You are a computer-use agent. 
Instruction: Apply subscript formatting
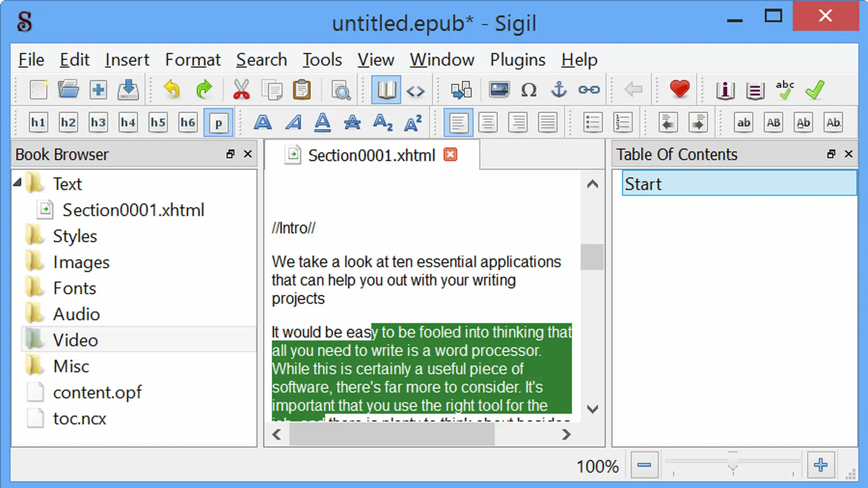click(382, 123)
